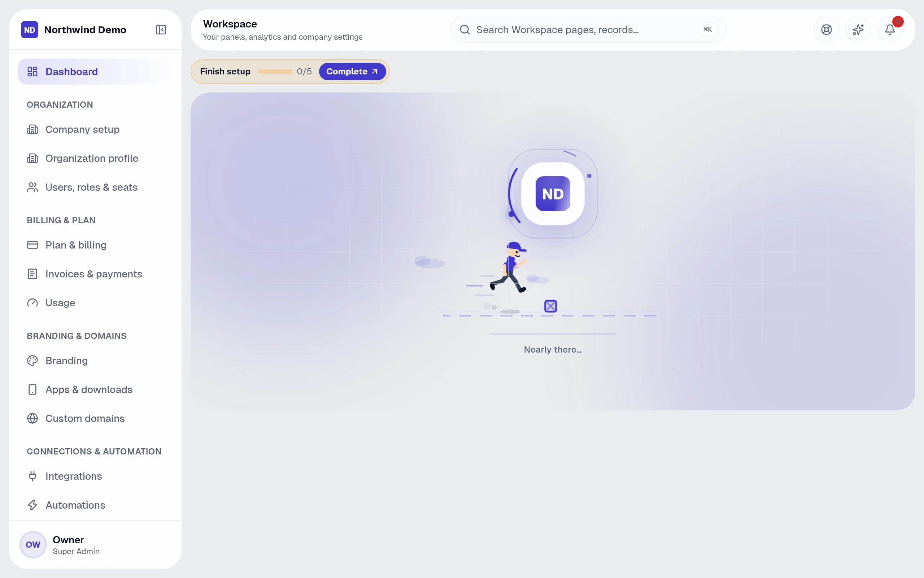This screenshot has height=578, width=924.
Task: Click the Northwind Demo ND logo
Action: (x=29, y=29)
